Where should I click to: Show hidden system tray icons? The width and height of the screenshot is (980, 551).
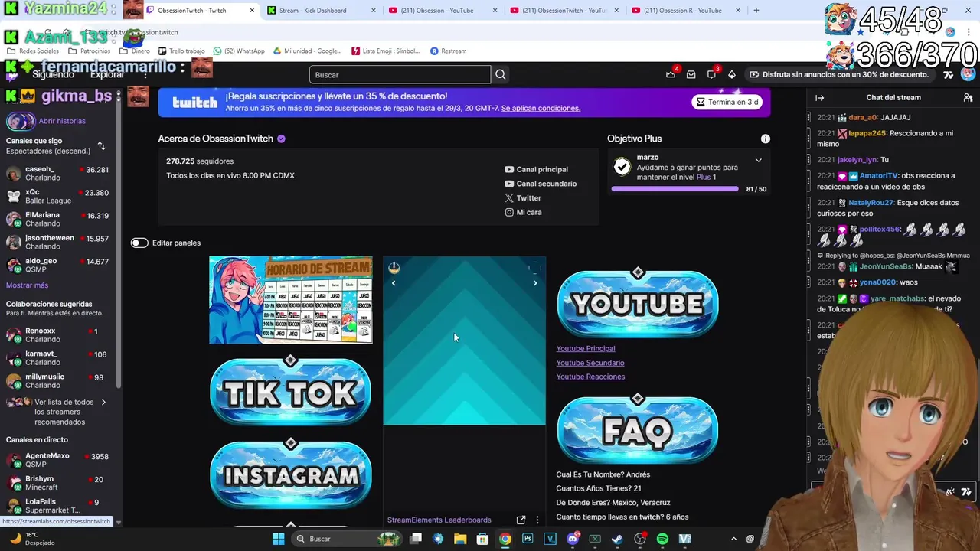733,539
